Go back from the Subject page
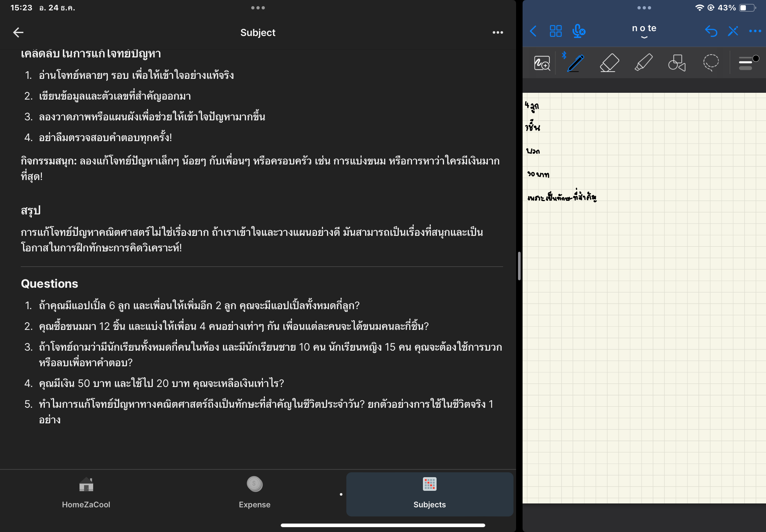 (19, 32)
